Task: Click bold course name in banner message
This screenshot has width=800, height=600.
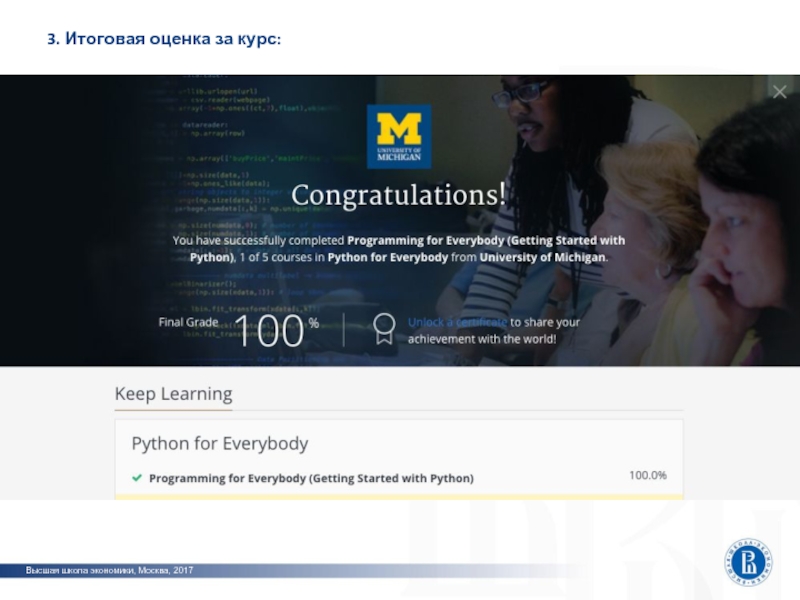Action: click(485, 241)
